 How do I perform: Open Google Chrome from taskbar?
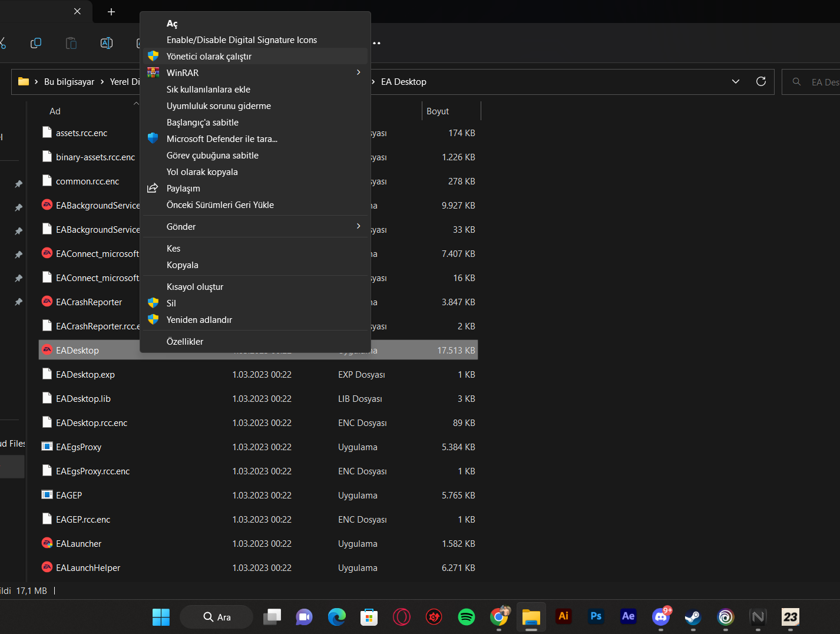499,617
